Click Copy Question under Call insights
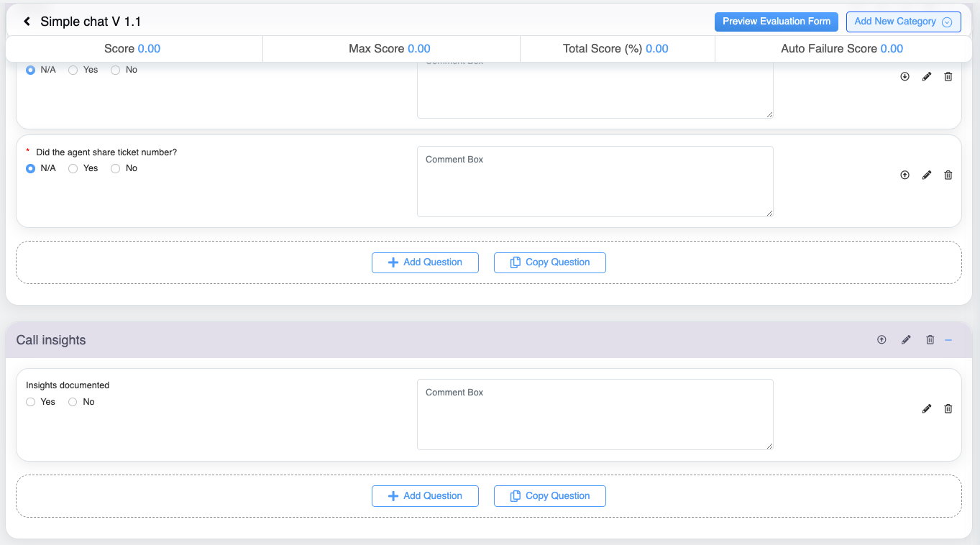Screen dimensions: 980x545 pos(549,496)
